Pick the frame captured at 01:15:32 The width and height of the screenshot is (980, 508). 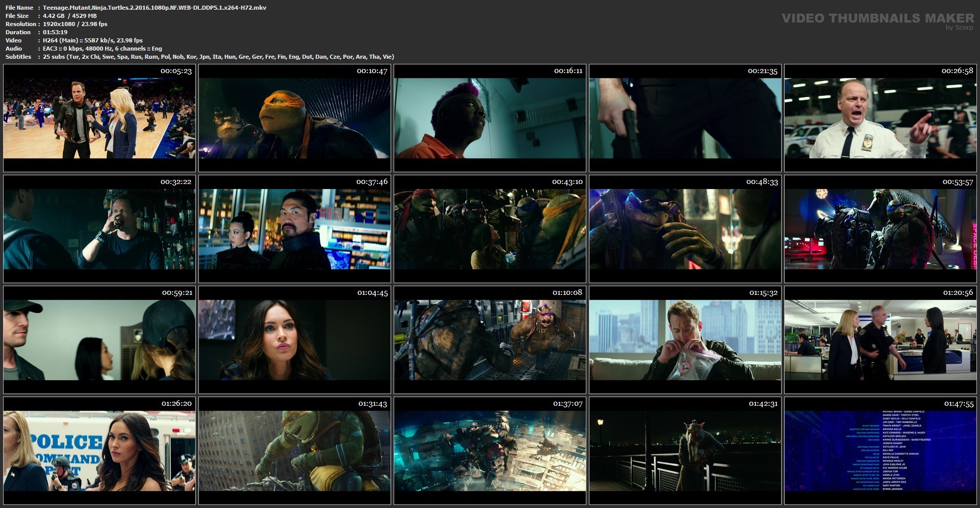click(685, 340)
